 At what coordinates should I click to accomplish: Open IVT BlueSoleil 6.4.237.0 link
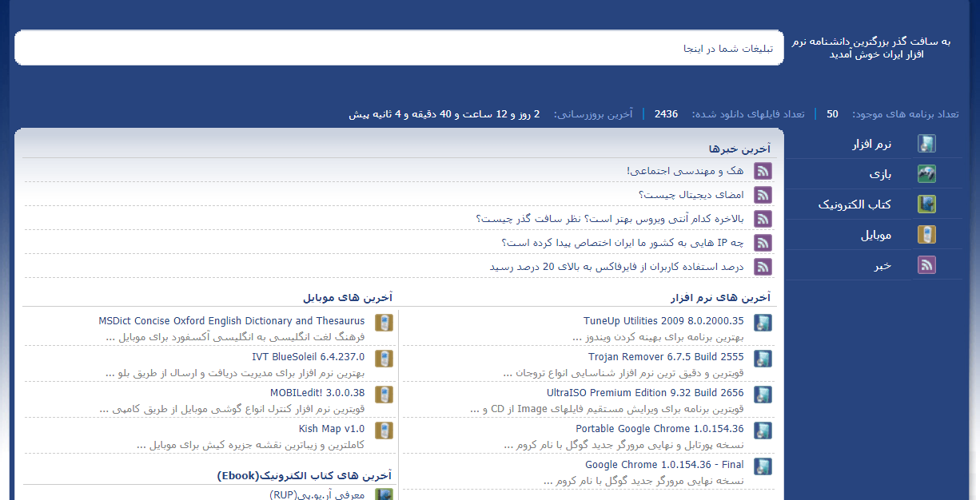(309, 357)
